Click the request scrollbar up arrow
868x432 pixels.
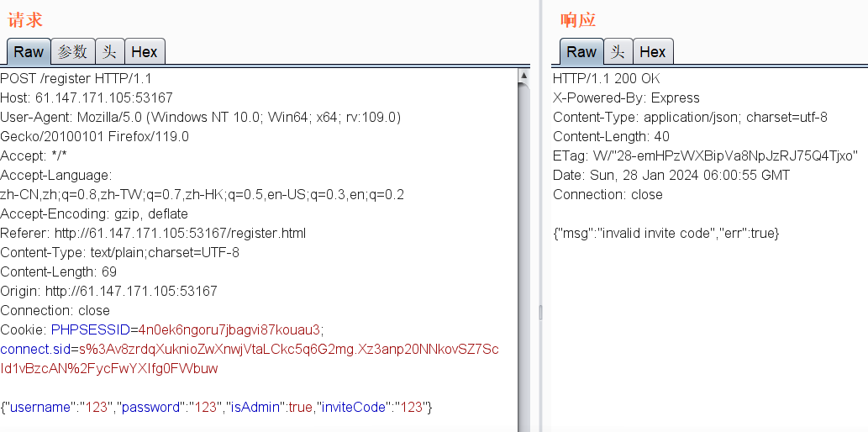(523, 75)
